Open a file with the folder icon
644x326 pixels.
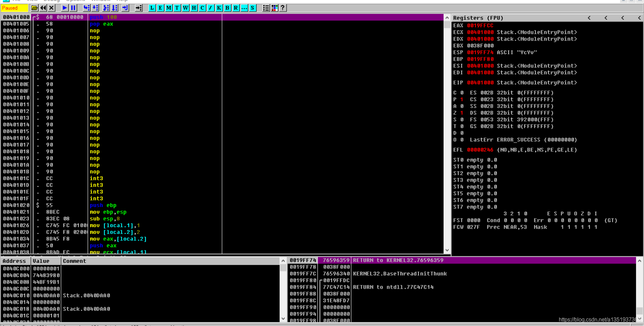pos(35,8)
